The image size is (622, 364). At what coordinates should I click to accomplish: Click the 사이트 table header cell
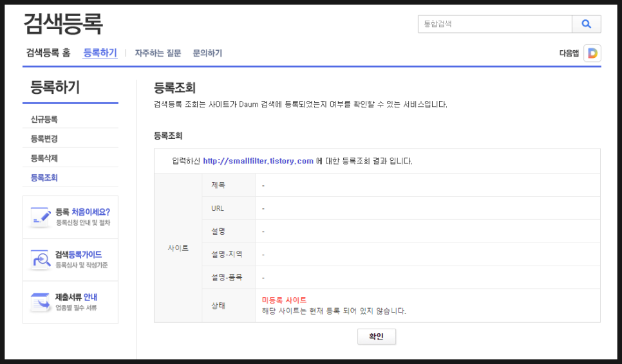coord(178,248)
